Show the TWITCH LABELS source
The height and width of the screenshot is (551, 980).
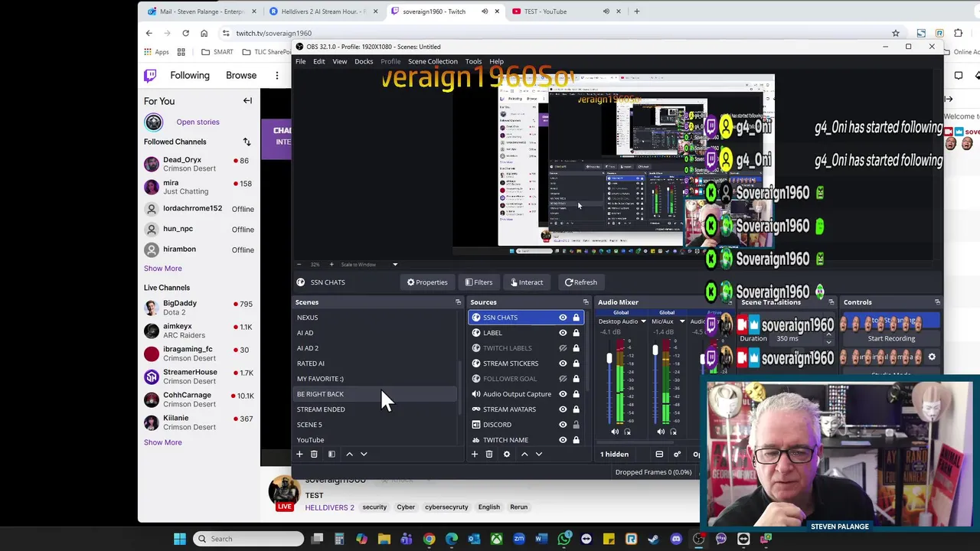tap(563, 348)
